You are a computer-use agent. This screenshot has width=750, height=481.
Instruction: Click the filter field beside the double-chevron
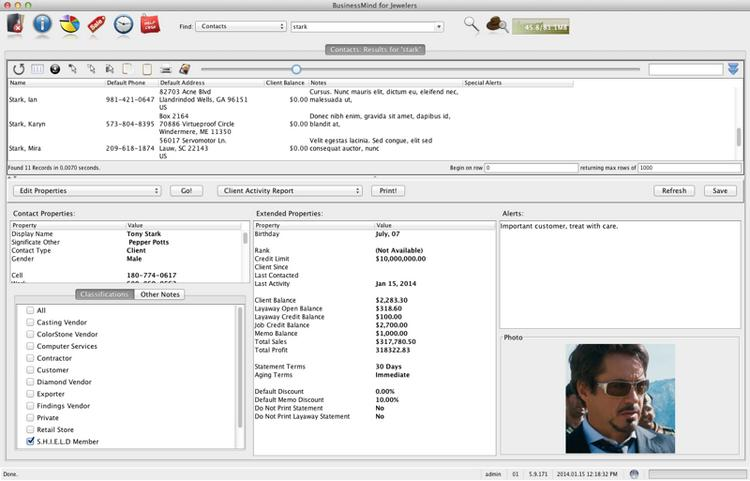click(685, 70)
